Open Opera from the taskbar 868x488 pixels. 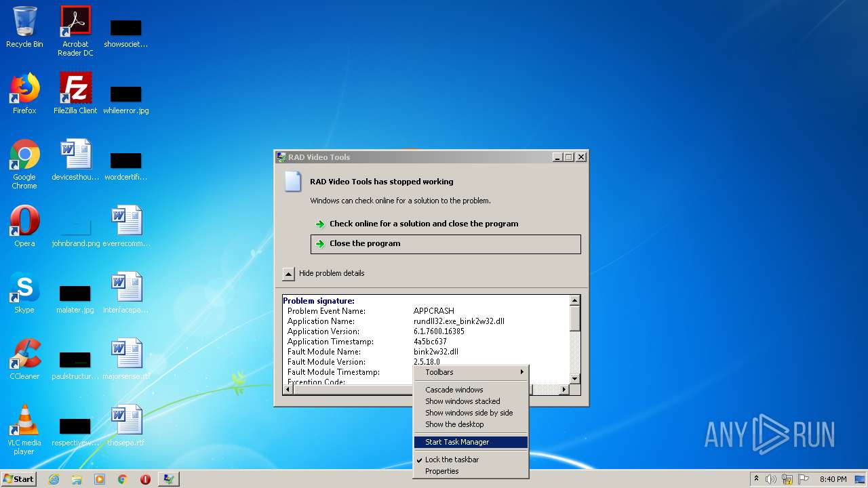coord(145,479)
